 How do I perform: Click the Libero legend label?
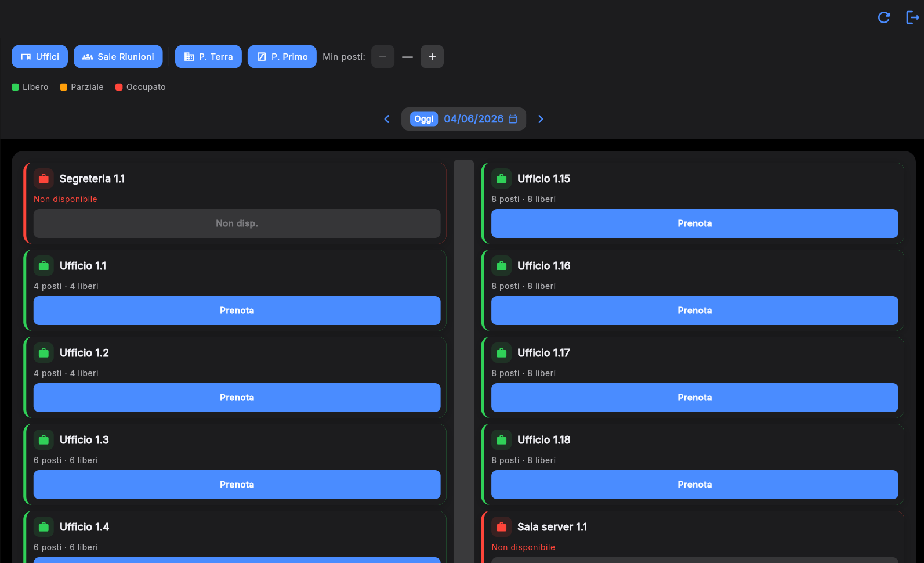(35, 87)
